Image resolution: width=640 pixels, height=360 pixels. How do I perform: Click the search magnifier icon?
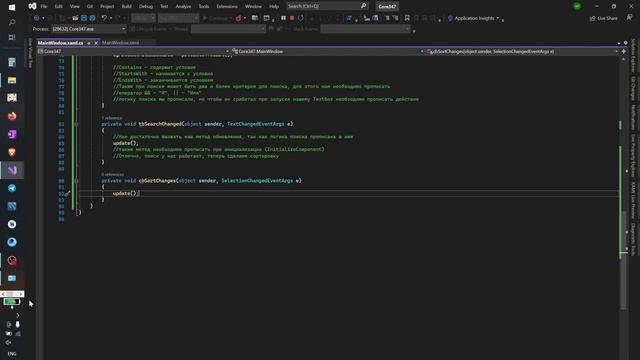[363, 6]
